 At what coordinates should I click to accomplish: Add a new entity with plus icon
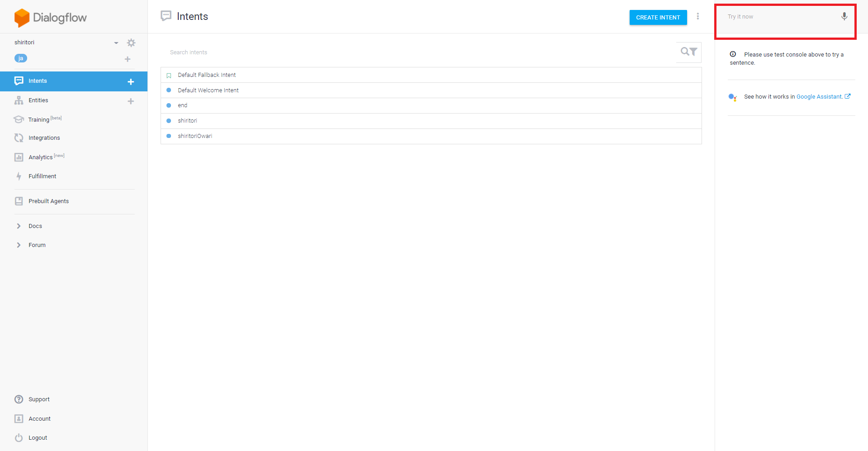click(x=131, y=101)
